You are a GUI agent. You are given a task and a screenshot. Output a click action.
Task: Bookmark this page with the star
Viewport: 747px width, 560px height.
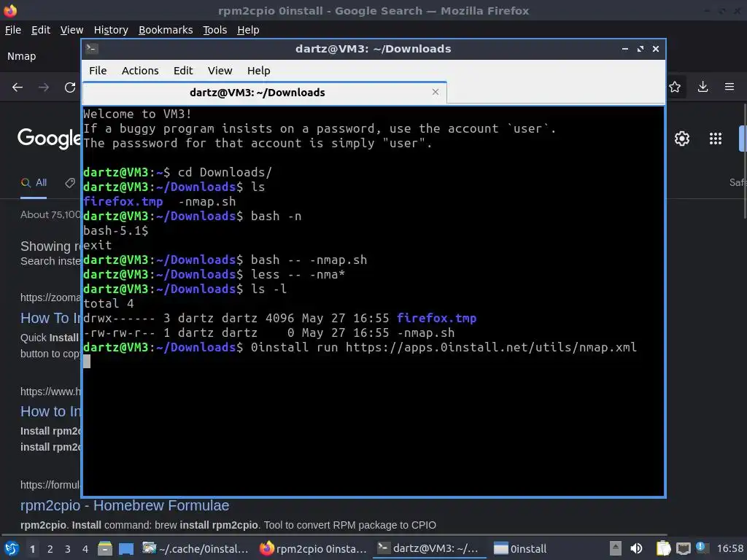675,87
